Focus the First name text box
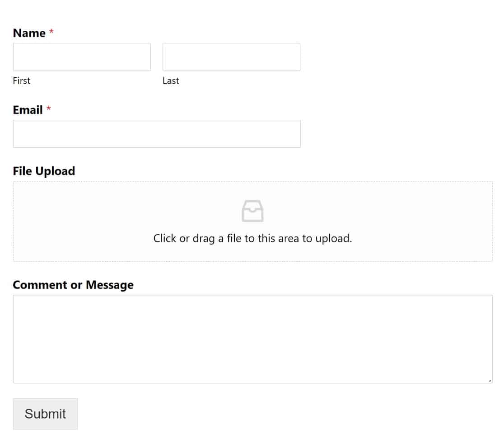 click(x=82, y=57)
